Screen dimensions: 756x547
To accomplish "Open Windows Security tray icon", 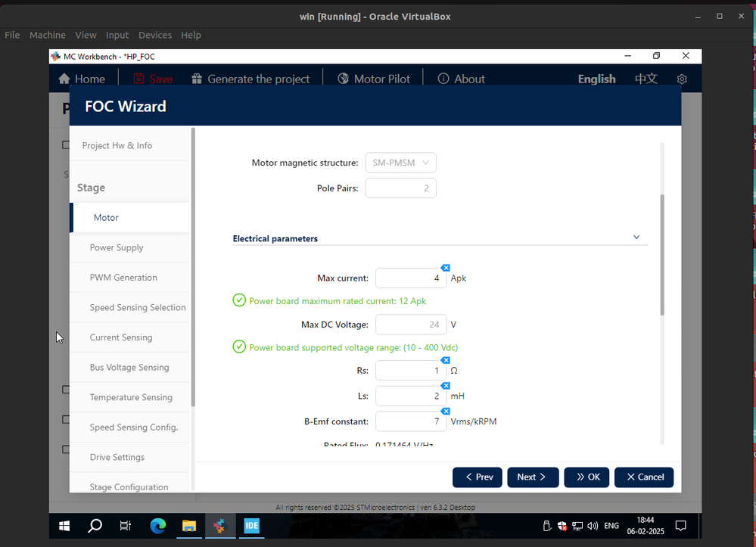I will click(x=562, y=526).
